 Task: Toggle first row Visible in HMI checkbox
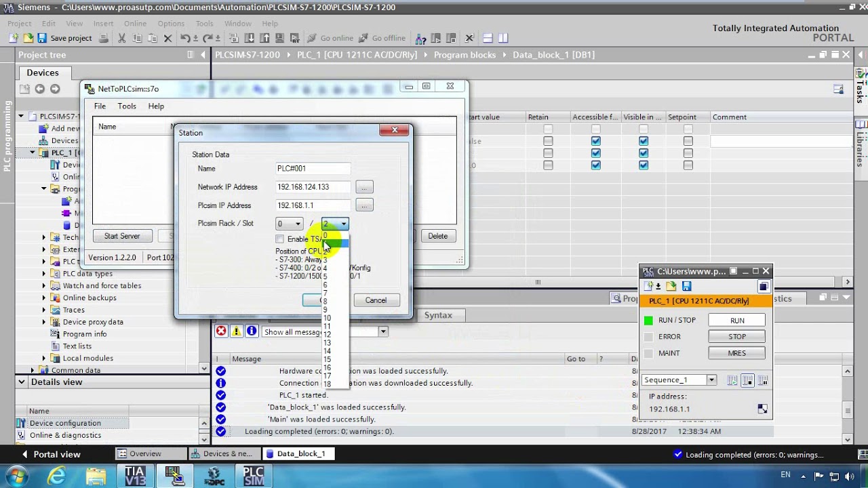[643, 129]
